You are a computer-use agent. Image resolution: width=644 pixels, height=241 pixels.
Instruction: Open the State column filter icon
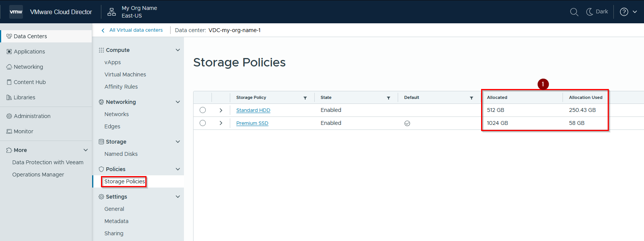click(x=389, y=98)
